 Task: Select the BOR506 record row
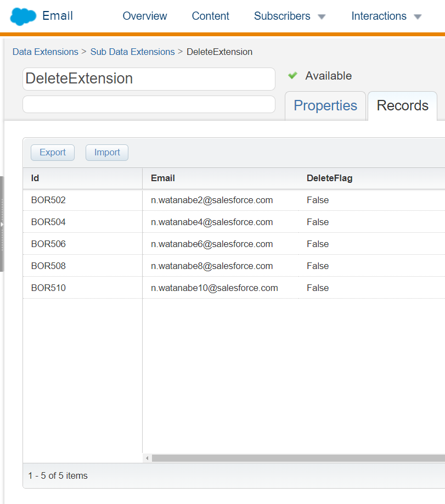[x=234, y=244]
